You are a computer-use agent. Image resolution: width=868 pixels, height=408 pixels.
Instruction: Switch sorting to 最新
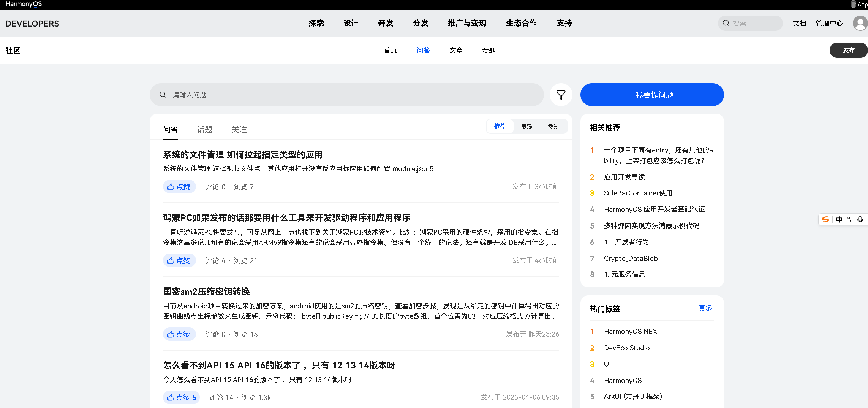[x=553, y=126]
